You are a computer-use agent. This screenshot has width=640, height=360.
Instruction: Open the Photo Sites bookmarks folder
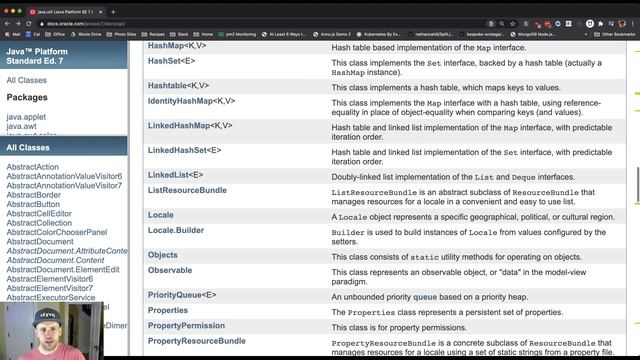click(121, 34)
